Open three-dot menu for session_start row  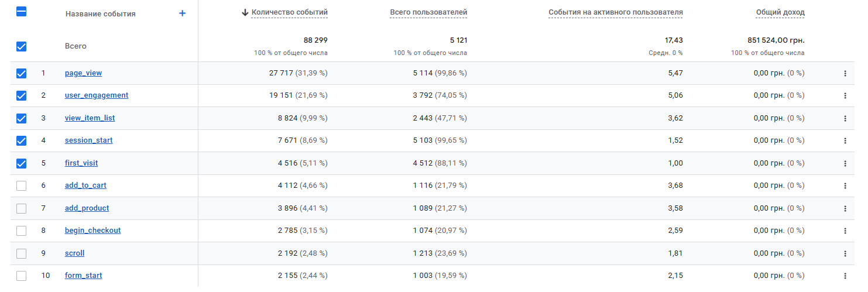coord(845,140)
